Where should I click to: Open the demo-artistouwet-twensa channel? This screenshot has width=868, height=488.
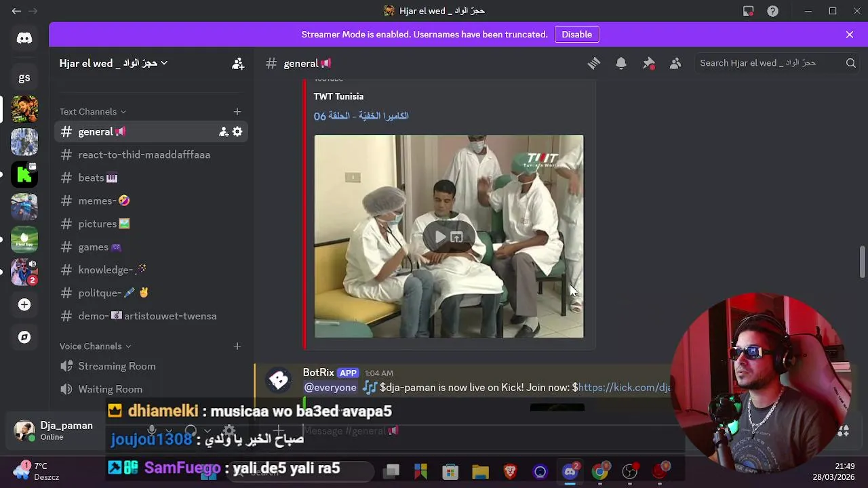151,316
